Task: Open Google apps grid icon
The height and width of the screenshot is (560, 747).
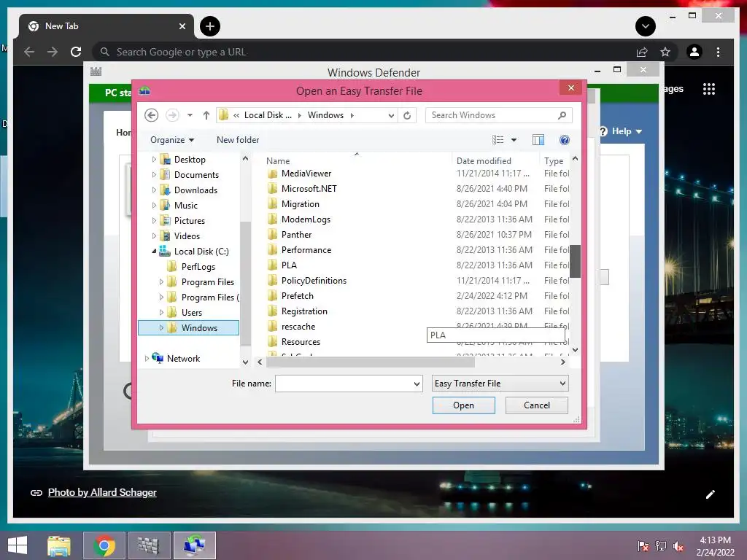Action: pos(709,89)
